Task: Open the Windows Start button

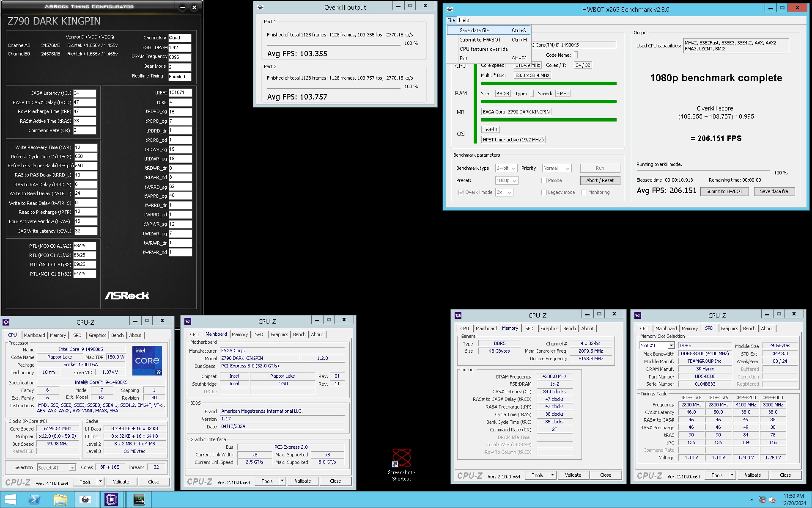Action: pyautogui.click(x=10, y=500)
